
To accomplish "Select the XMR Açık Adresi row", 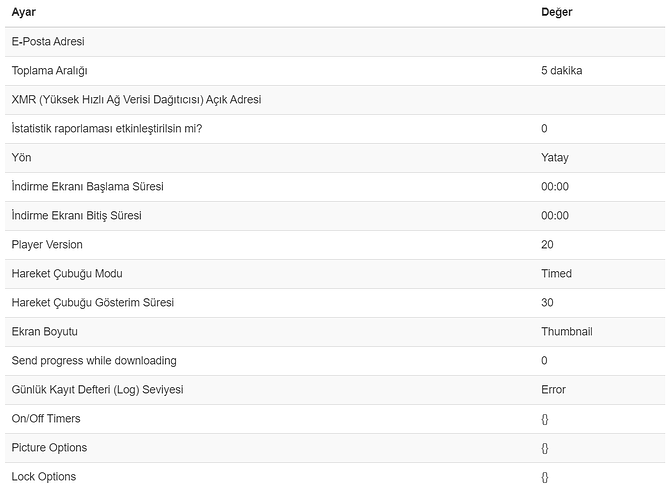I will click(335, 100).
